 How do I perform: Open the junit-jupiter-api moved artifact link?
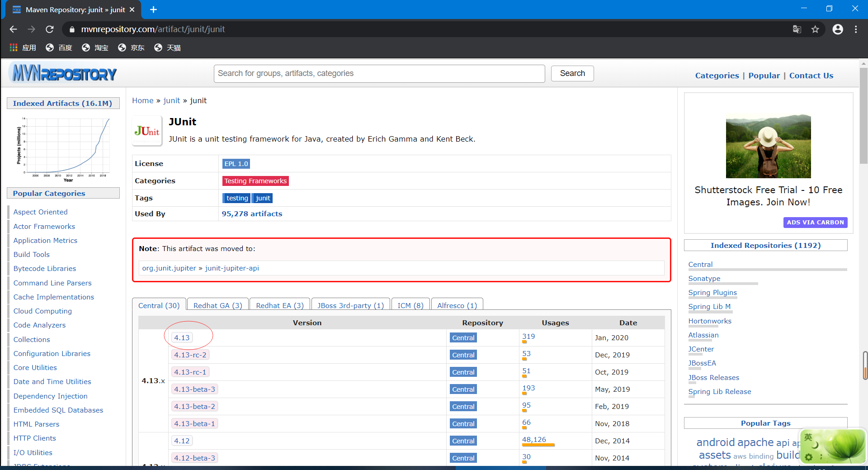(232, 268)
